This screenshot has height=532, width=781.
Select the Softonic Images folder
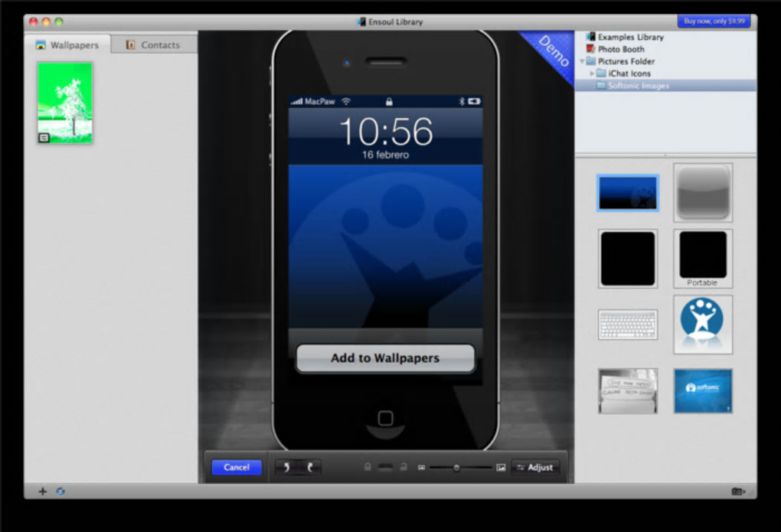coord(666,86)
